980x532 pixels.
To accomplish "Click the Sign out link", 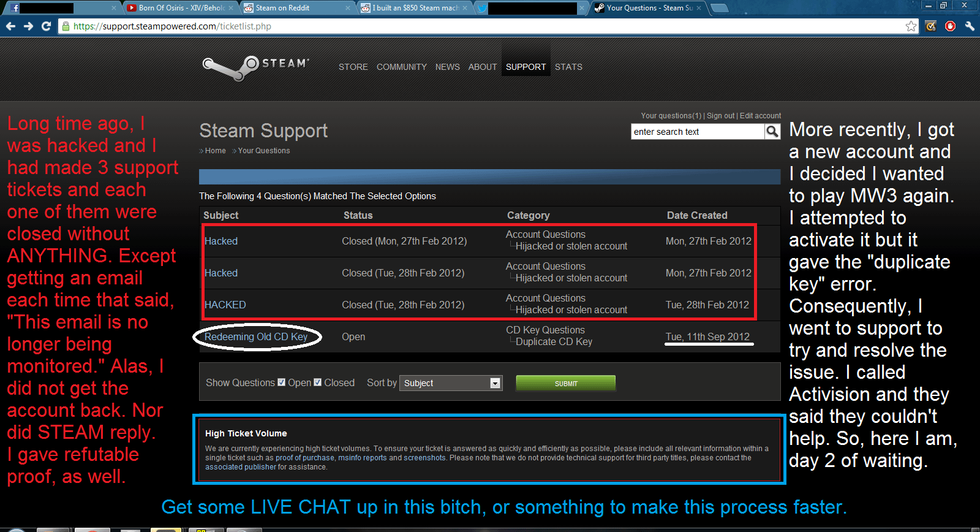I will (721, 116).
